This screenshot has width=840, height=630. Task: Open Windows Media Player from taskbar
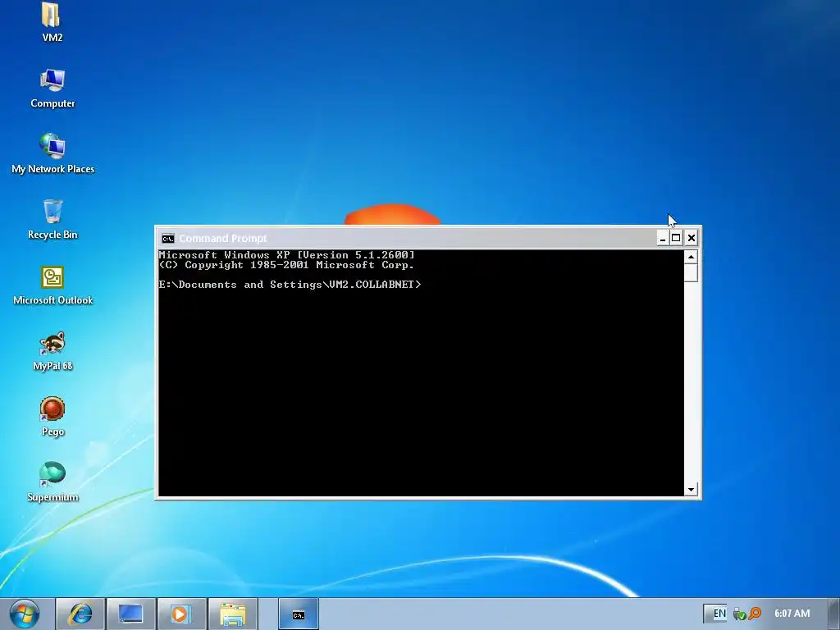pos(181,614)
